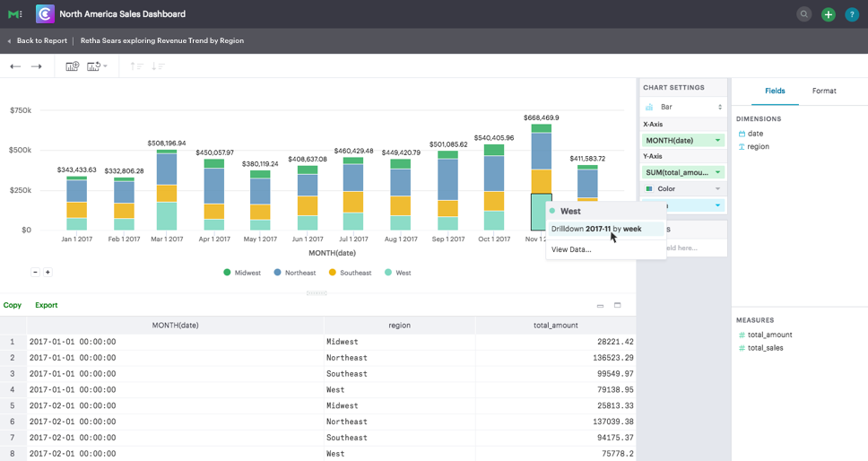Screen dimensions: 868x461
Task: Click the Mode logo icon
Action: pyautogui.click(x=15, y=13)
